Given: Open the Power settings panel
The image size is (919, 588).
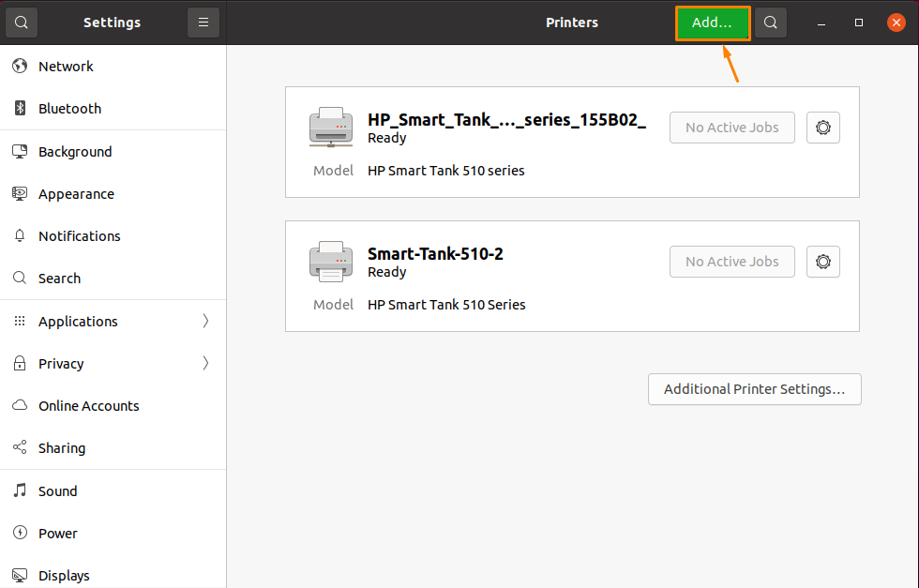Looking at the screenshot, I should click(57, 533).
